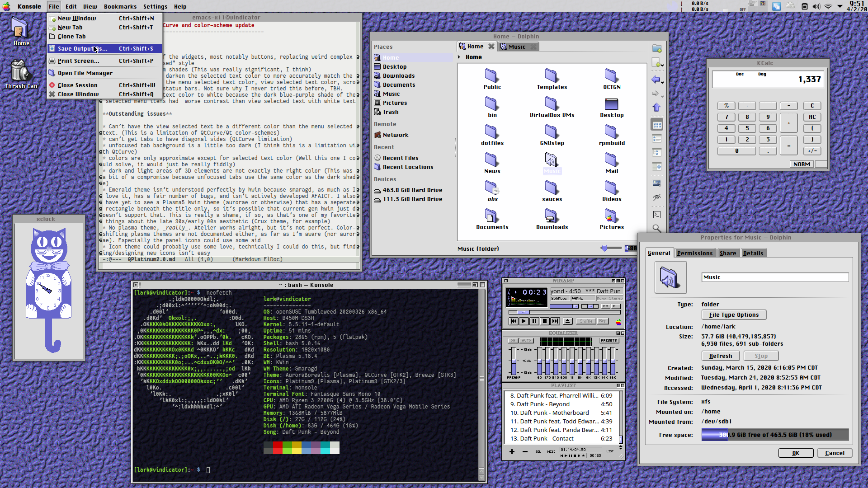The height and width of the screenshot is (488, 868).
Task: Click the Wi-Fi icon in the system tray
Action: tap(828, 6)
